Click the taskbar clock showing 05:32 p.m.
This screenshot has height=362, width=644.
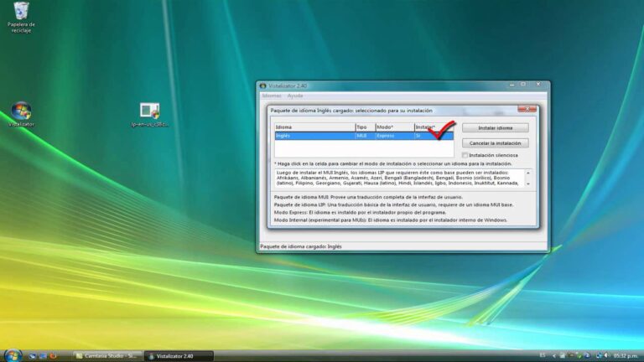[x=626, y=355]
